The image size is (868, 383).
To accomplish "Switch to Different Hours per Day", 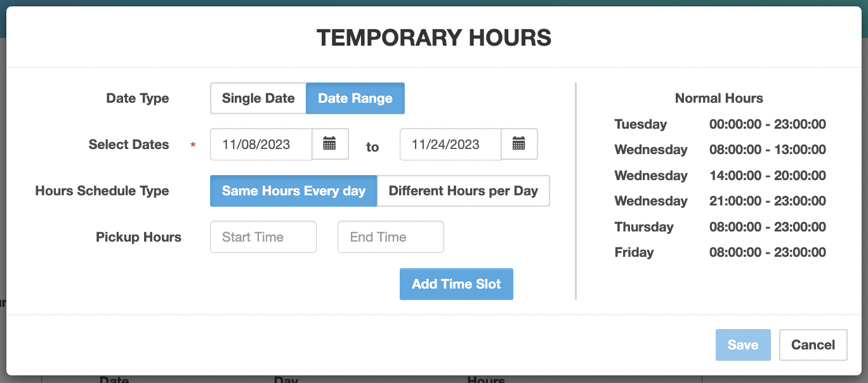I will (x=463, y=191).
